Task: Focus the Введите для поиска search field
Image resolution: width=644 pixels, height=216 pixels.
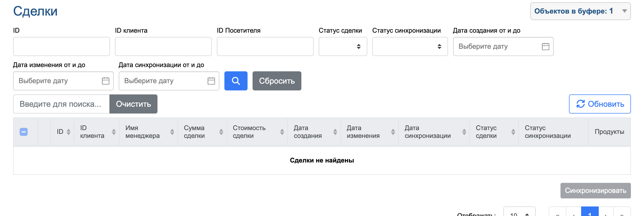Action: click(61, 104)
